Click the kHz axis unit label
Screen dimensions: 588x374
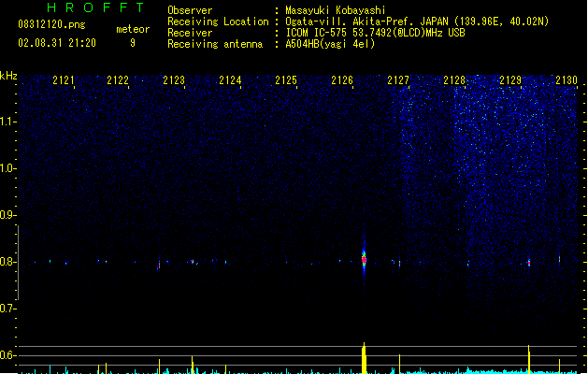[8, 76]
